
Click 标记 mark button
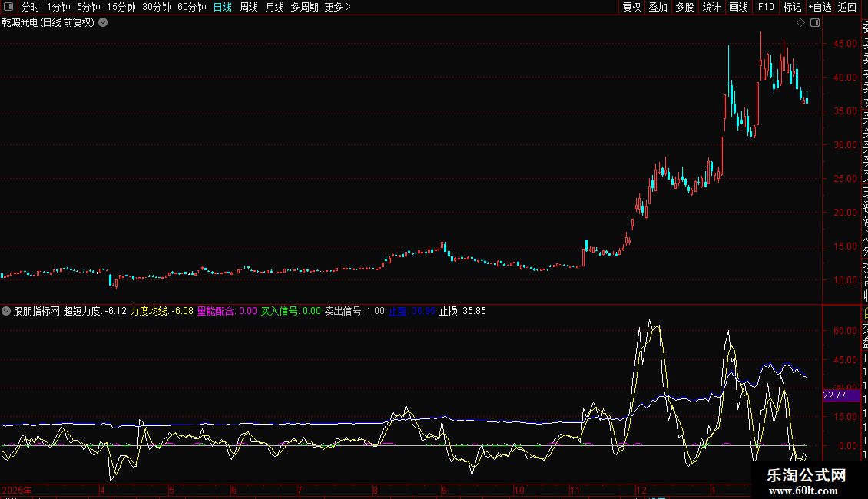pos(792,7)
